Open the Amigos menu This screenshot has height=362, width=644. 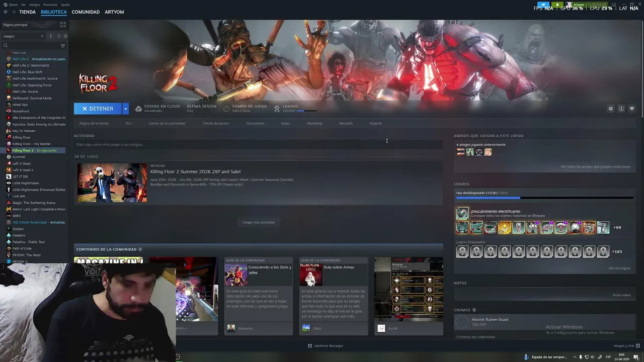pyautogui.click(x=35, y=5)
